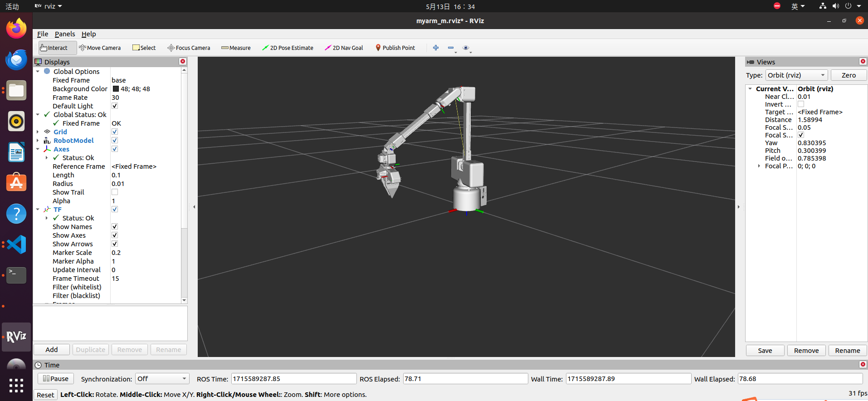Click the plus add-tool icon
The height and width of the screenshot is (401, 868).
click(x=436, y=48)
